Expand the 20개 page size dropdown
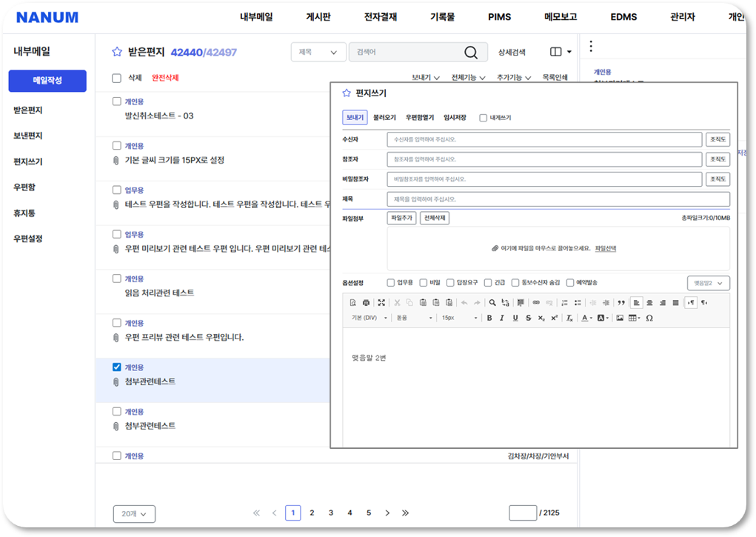 click(x=134, y=513)
